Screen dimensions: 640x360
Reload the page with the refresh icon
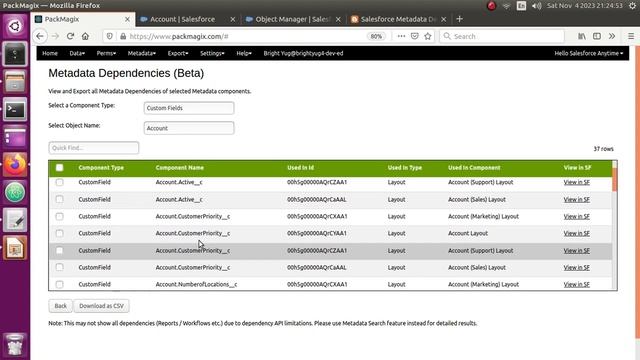(x=70, y=36)
